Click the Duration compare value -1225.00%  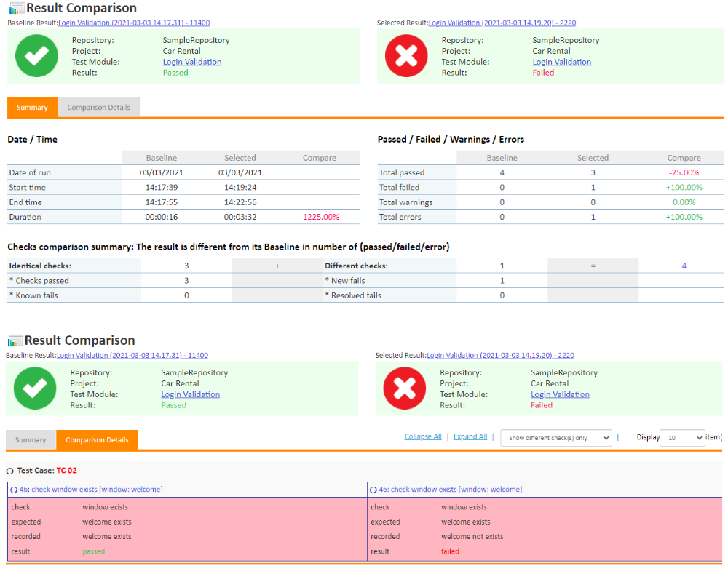tap(320, 217)
